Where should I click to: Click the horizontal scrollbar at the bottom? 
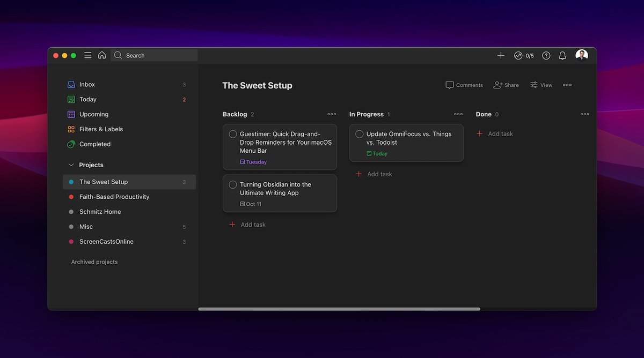tap(339, 309)
